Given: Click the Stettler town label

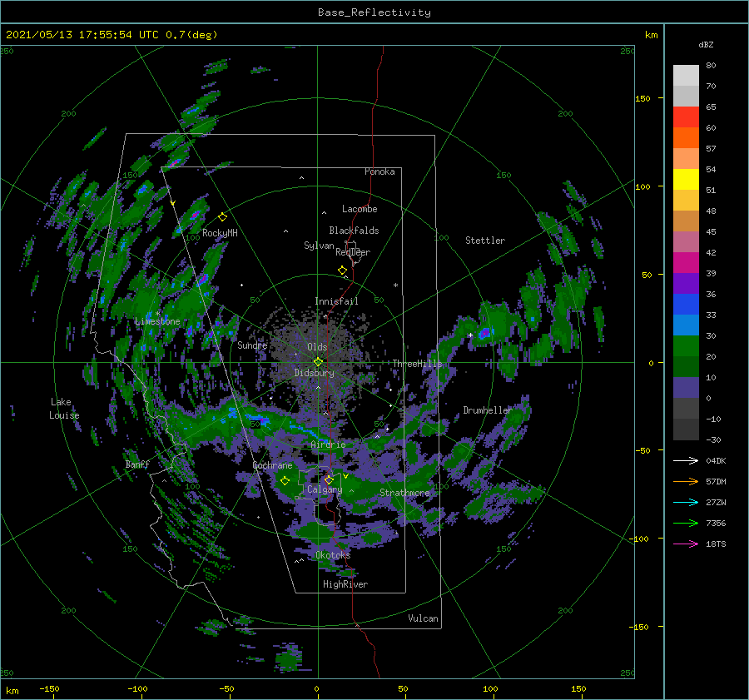Looking at the screenshot, I should point(485,241).
